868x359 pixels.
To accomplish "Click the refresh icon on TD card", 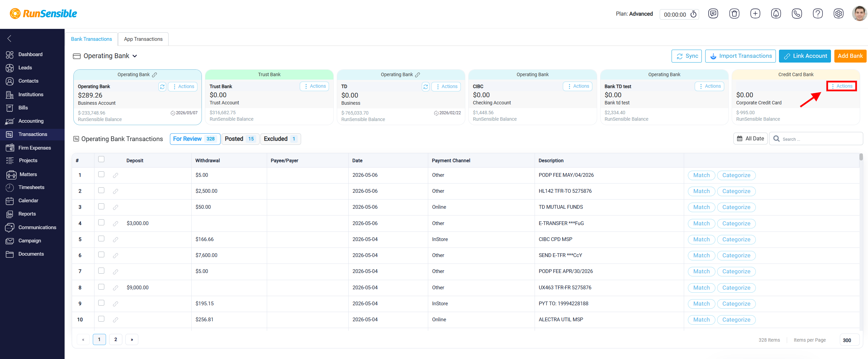I will tap(426, 87).
